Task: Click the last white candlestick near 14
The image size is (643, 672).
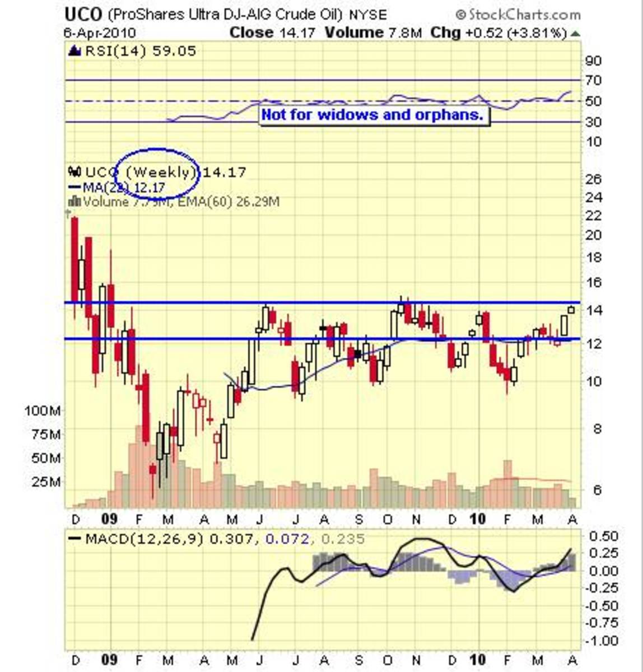Action: click(571, 310)
